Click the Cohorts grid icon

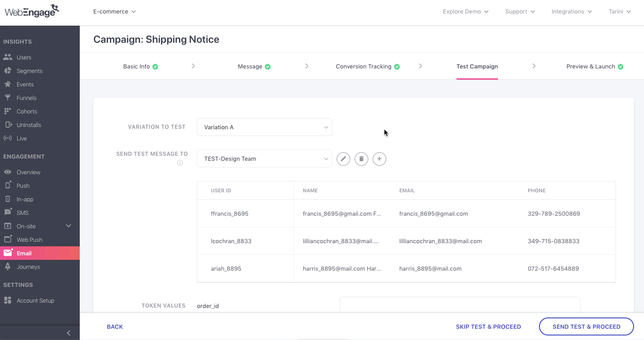point(8,111)
